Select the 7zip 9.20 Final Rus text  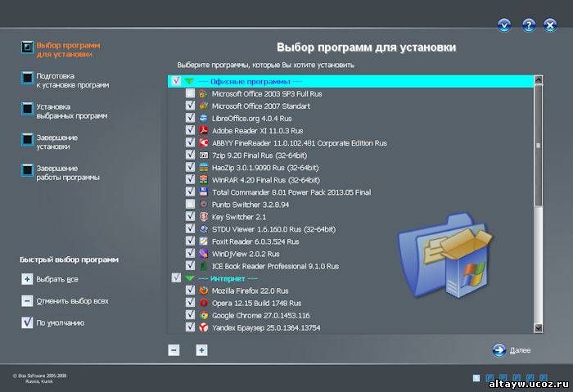pyautogui.click(x=259, y=155)
